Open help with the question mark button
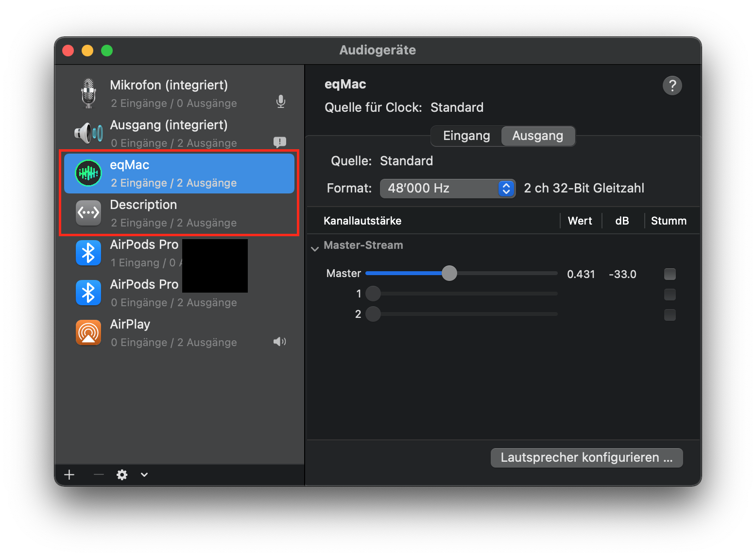756x558 pixels. click(x=672, y=86)
